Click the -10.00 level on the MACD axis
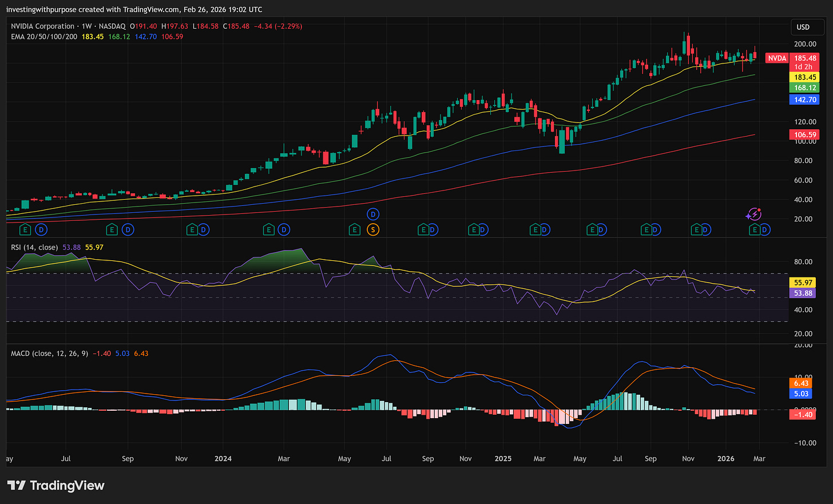 pyautogui.click(x=804, y=443)
